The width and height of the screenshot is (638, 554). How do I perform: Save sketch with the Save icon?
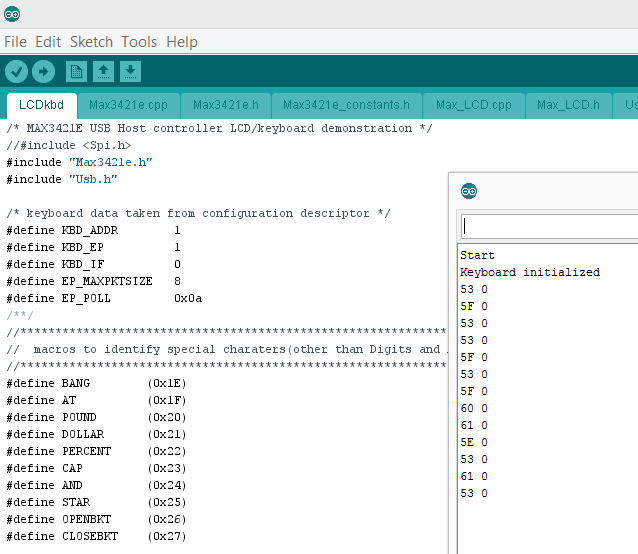pyautogui.click(x=131, y=72)
